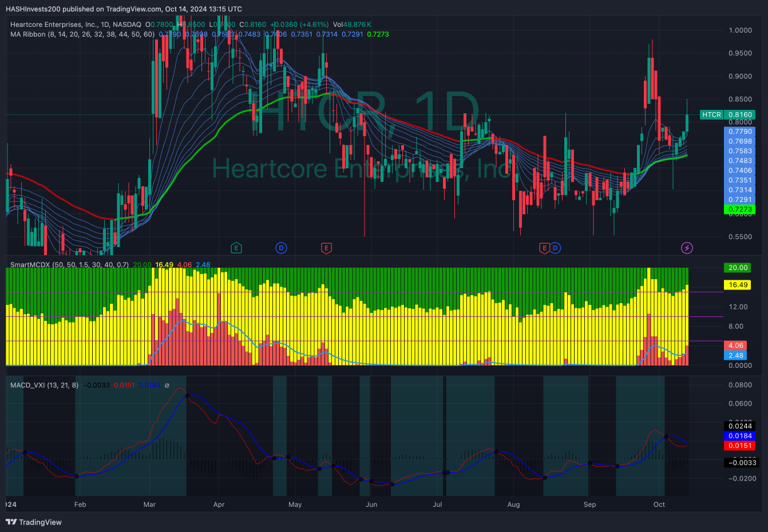Image resolution: width=768 pixels, height=532 pixels.
Task: Click the HTCR ticker tag on price scale
Action: click(x=711, y=114)
